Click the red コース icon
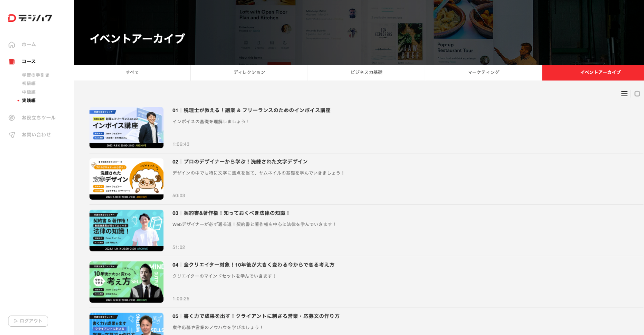 coord(12,62)
